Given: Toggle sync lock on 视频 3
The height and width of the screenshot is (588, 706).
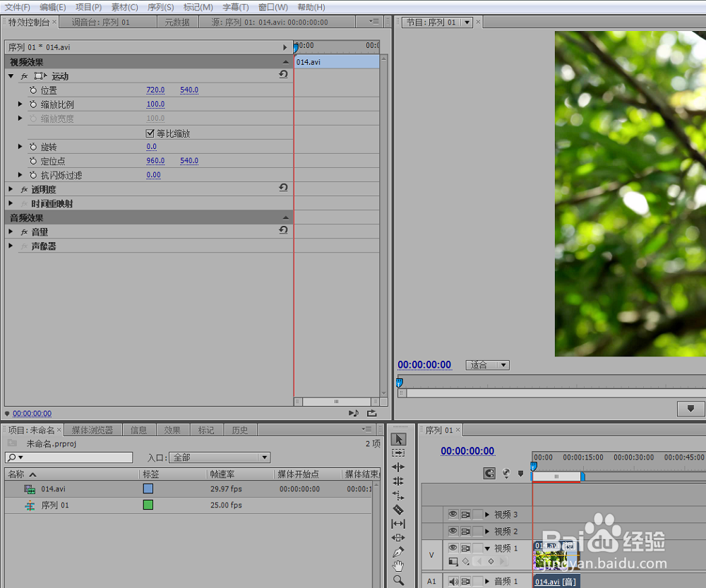Looking at the screenshot, I should click(x=465, y=514).
